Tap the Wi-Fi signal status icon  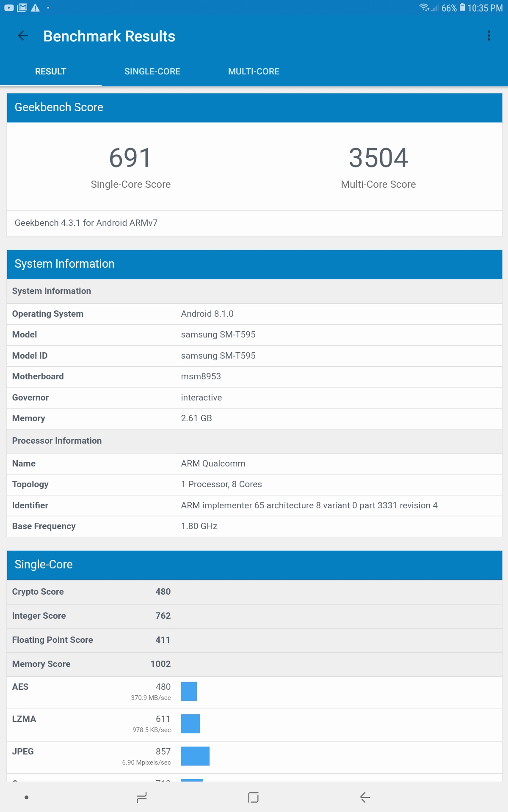point(424,8)
